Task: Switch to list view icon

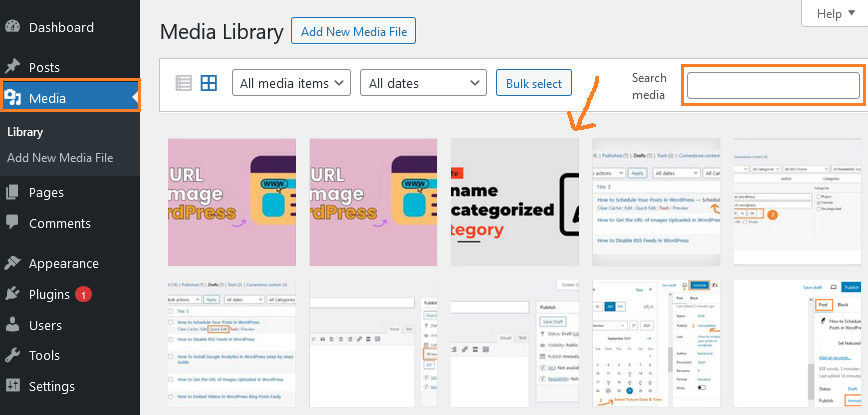Action: [x=183, y=84]
